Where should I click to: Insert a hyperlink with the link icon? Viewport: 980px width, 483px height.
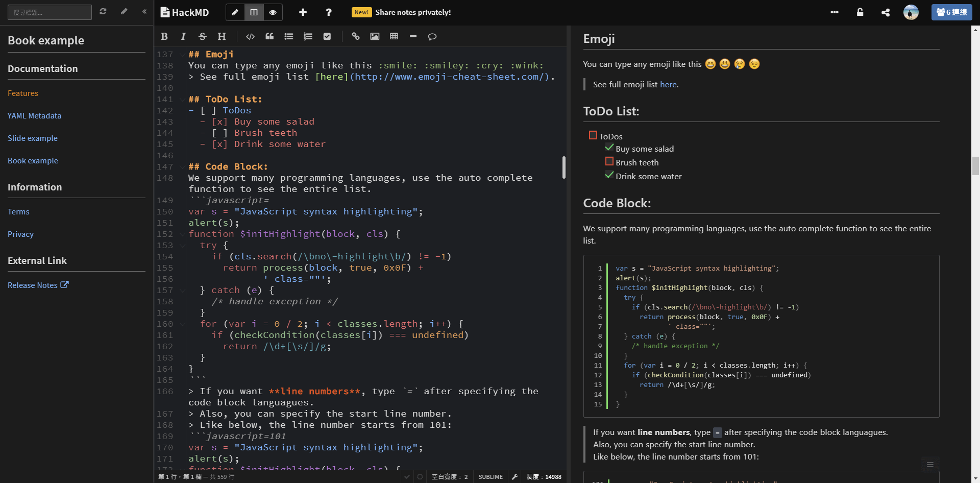coord(356,36)
